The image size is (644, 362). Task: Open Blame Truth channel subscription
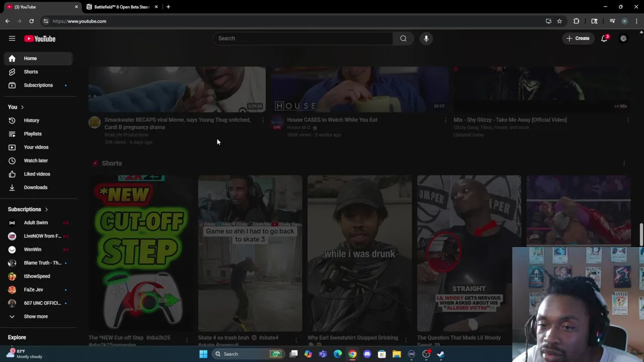38,263
